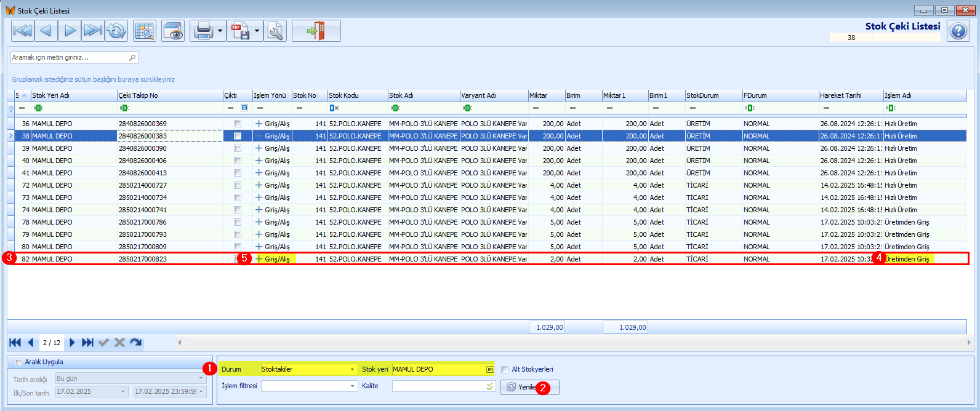Open help with the question mark icon
This screenshot has width=980, height=411.
point(958,31)
